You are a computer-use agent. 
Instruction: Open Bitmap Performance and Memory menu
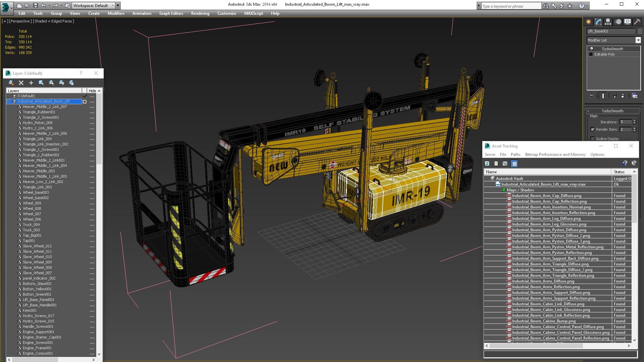pyautogui.click(x=555, y=155)
